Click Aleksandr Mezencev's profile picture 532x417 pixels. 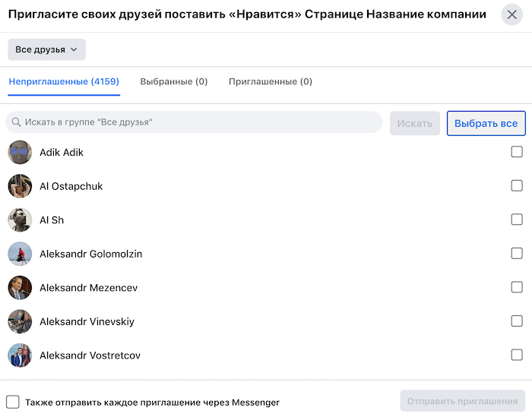pos(20,288)
